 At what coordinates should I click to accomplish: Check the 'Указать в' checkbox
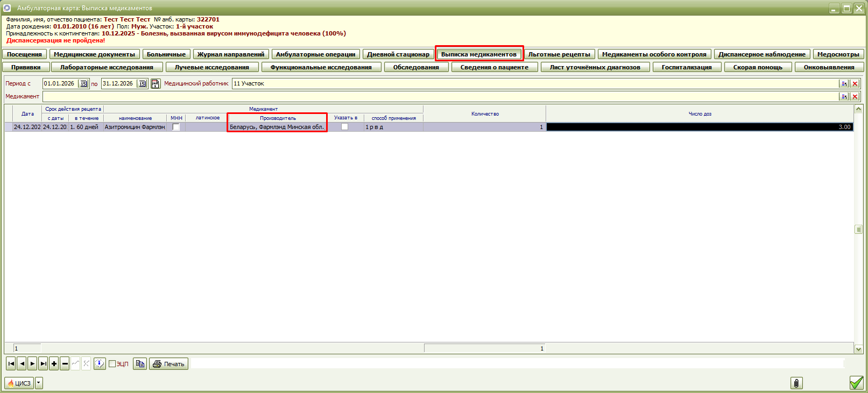click(x=344, y=127)
